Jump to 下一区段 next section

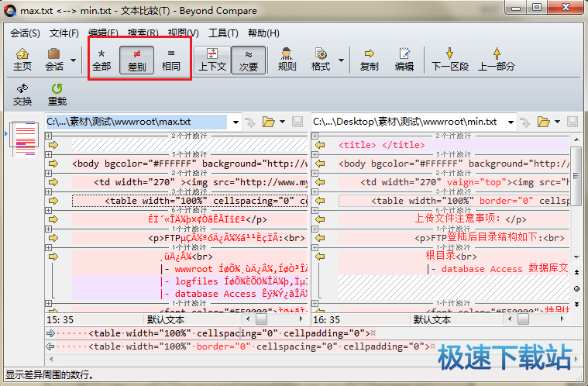[x=449, y=60]
